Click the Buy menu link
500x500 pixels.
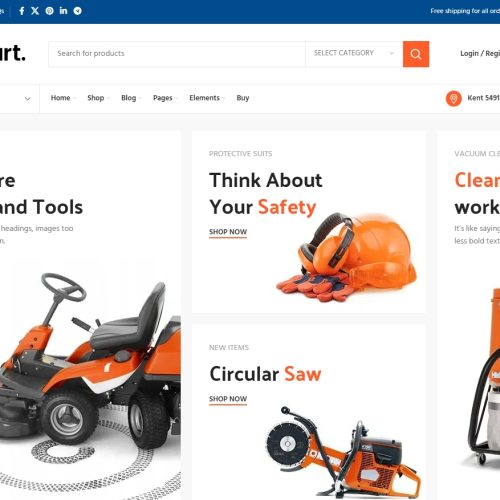(x=243, y=98)
